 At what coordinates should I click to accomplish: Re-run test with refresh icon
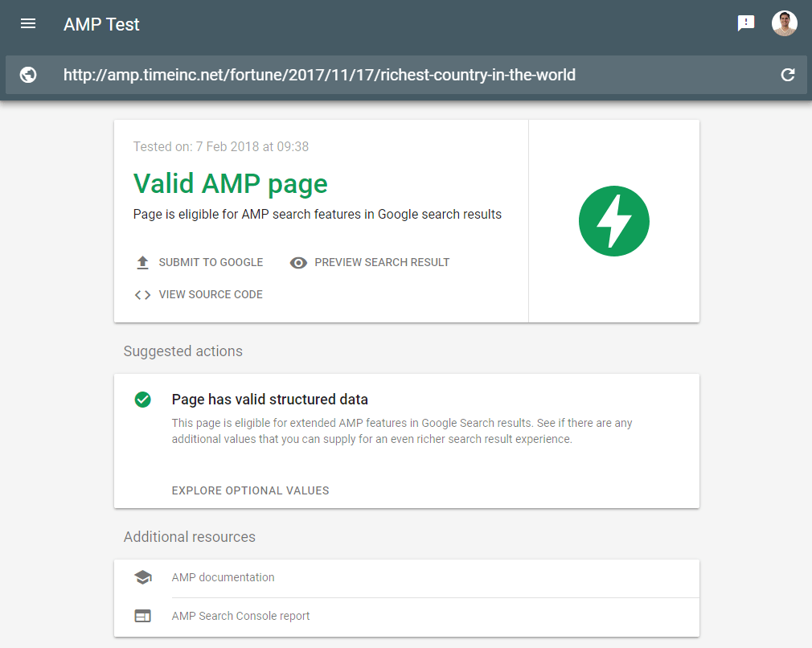[x=788, y=75]
